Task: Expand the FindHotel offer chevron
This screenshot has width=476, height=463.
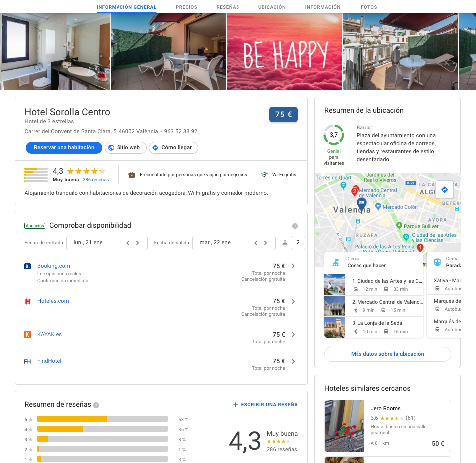Action: 293,361
